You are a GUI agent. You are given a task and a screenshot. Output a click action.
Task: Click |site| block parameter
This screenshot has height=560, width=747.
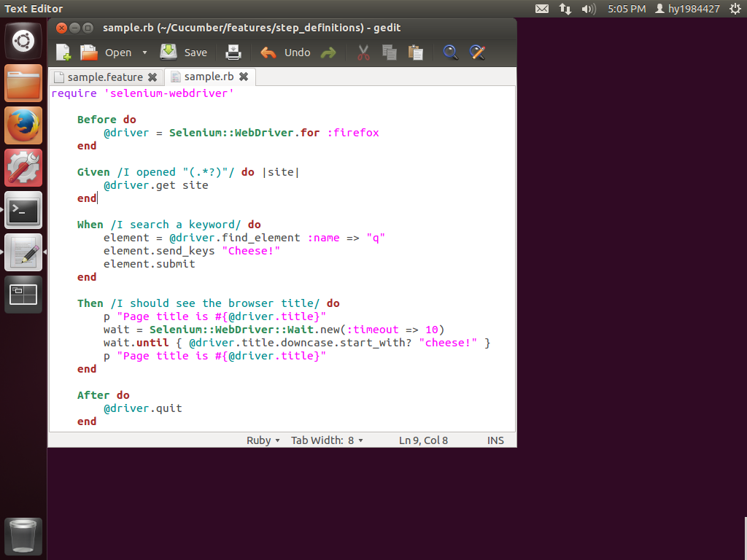(x=281, y=172)
